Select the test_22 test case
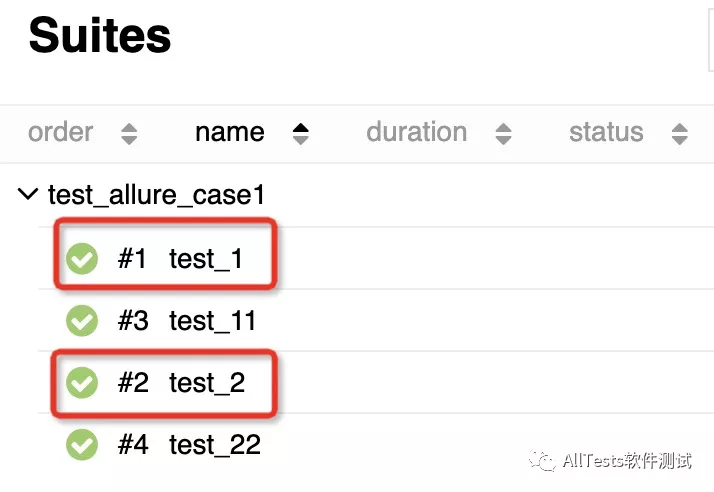This screenshot has height=492, width=714. (215, 444)
